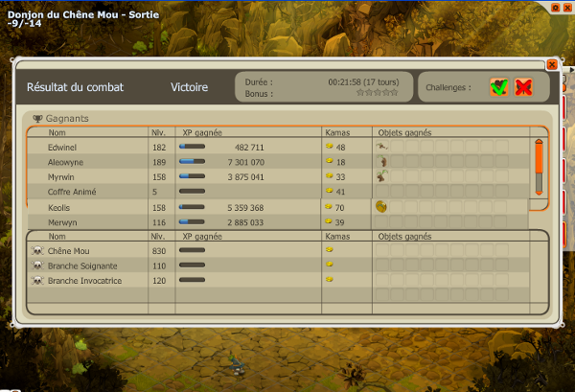Click the skull icon beside Branche Soignante
Image resolution: width=575 pixels, height=392 pixels.
tap(37, 265)
